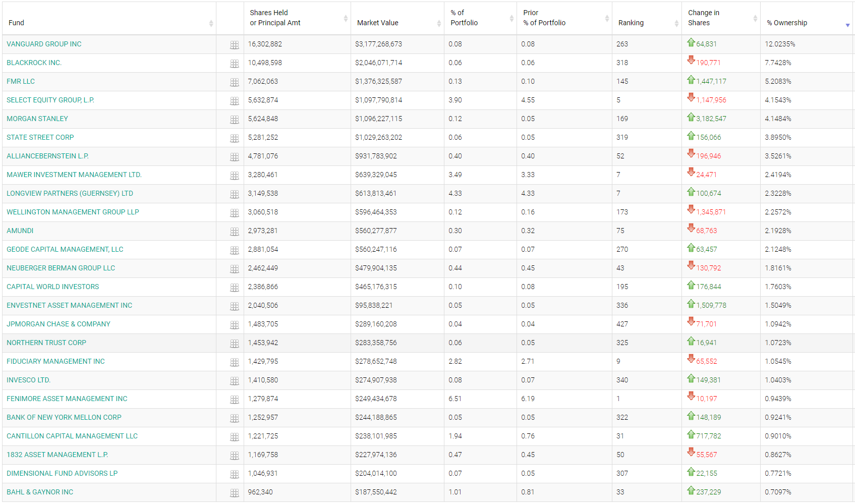Open FIDUCIARY MANAGEMENT INC link
855x504 pixels.
(55, 361)
